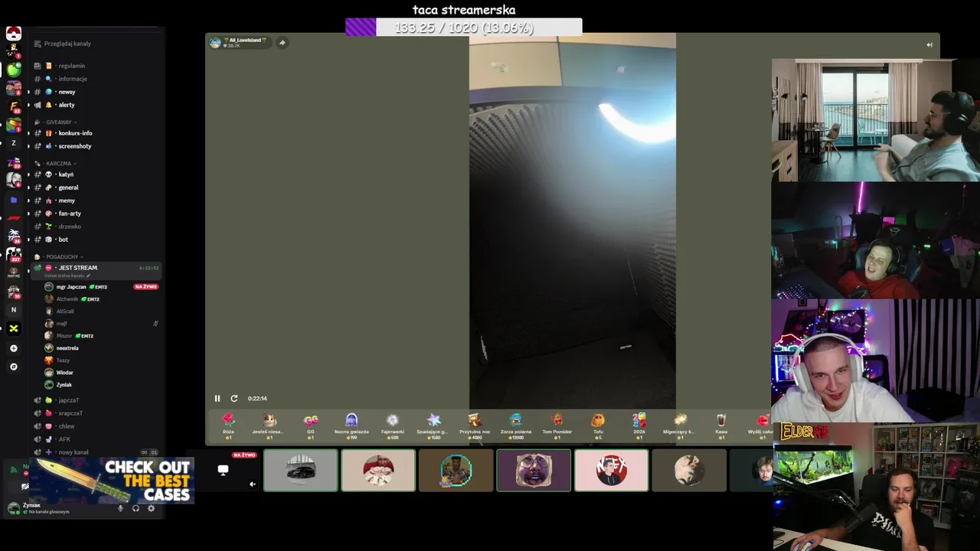Collapse the KARCZMA category

click(58, 164)
